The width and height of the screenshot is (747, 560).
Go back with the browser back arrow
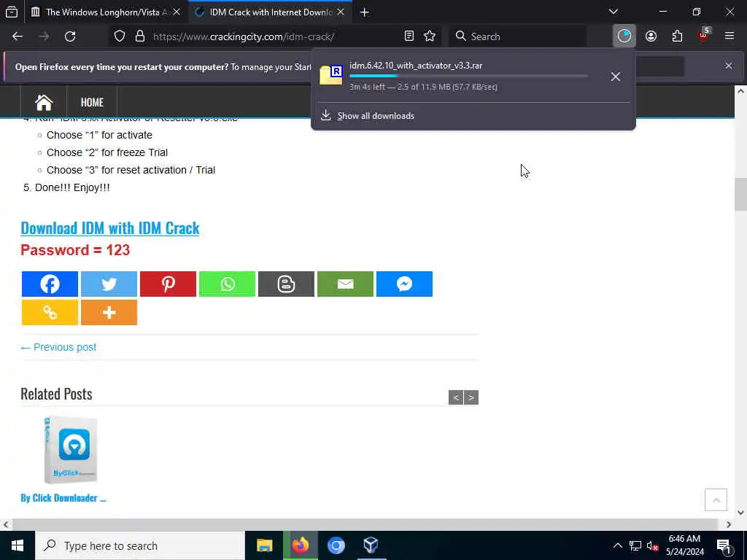[18, 36]
